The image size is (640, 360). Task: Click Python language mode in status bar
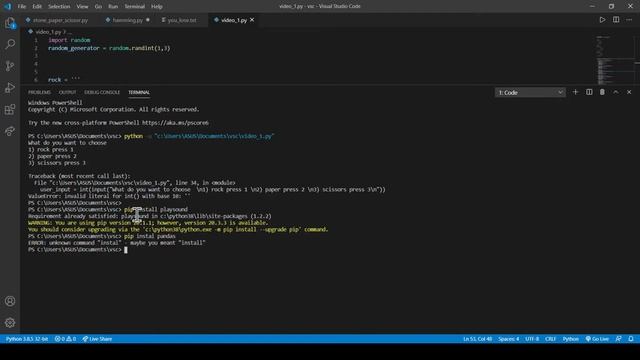(x=570, y=339)
